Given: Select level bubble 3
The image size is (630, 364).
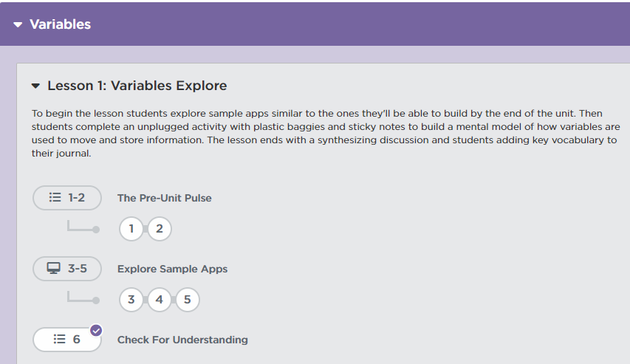Looking at the screenshot, I should [x=131, y=300].
